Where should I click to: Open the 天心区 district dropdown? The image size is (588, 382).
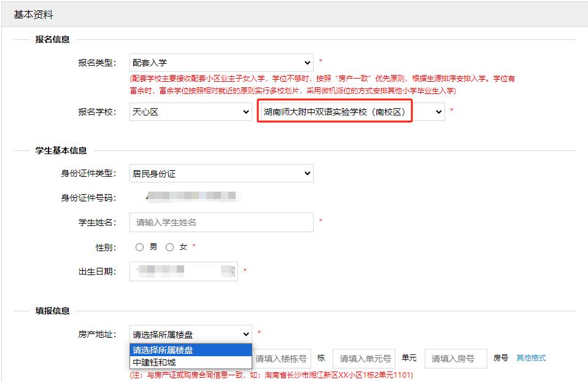coord(190,112)
